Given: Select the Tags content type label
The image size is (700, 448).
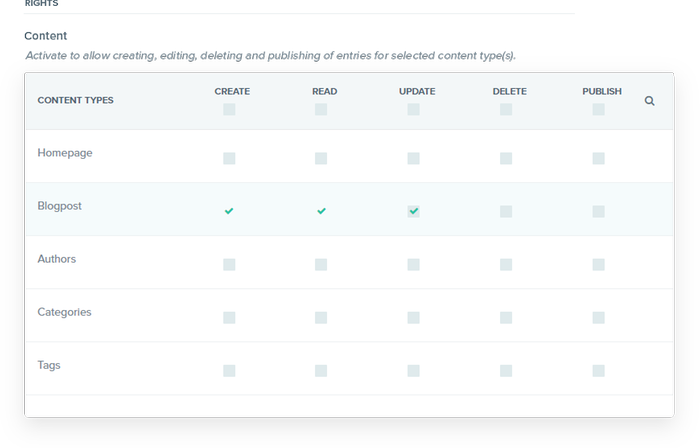Looking at the screenshot, I should pos(49,365).
